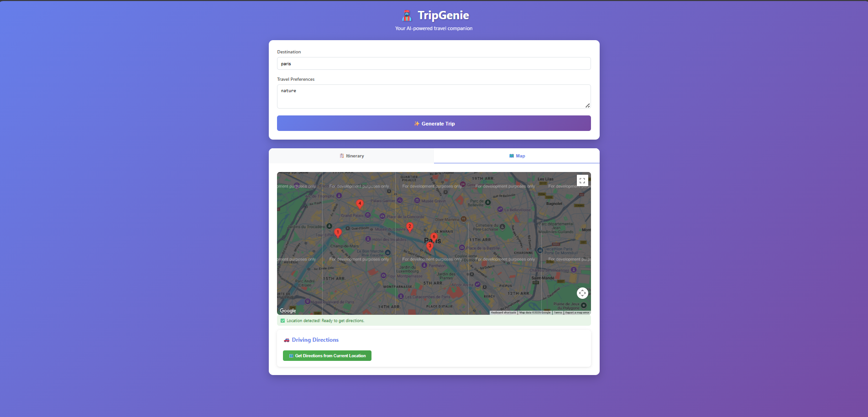Click the La Bellevilloise venue icon
868x417 pixels.
pos(500,210)
